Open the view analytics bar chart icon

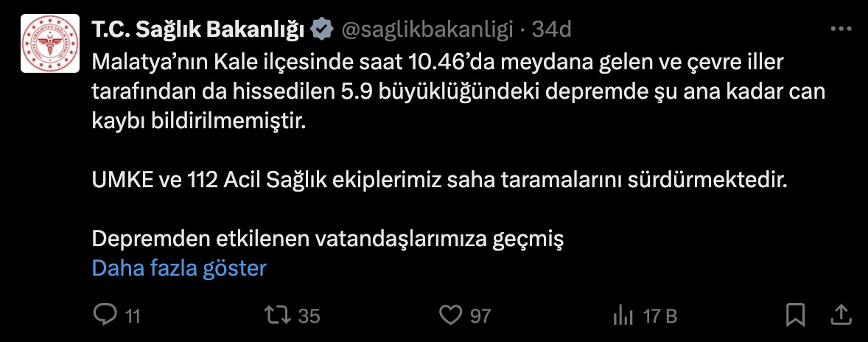(x=624, y=315)
